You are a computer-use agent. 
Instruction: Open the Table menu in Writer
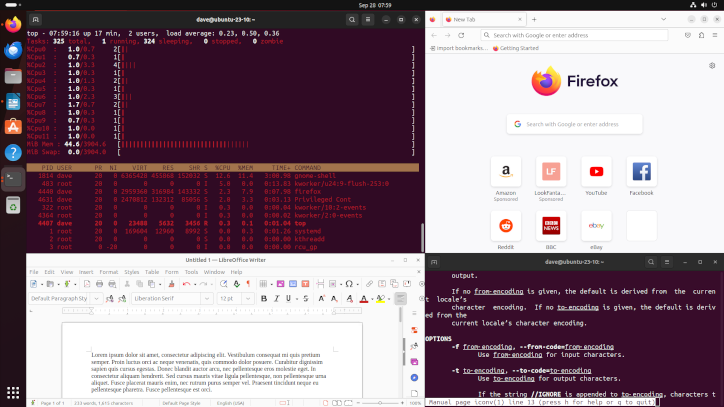(152, 272)
